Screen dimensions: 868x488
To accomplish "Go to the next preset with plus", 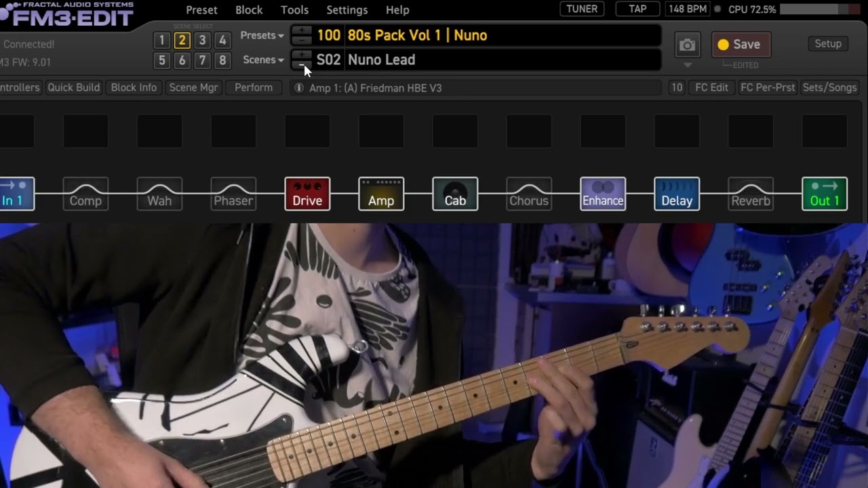I will point(302,30).
